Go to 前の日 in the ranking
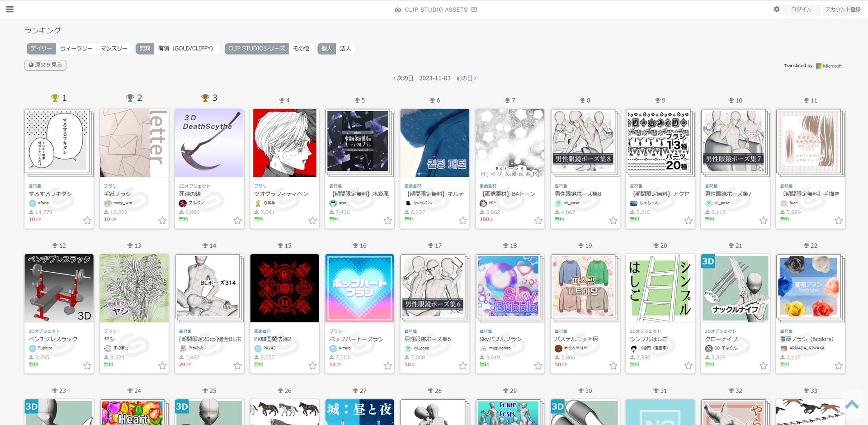Screen dimensions: 868x425 click(466, 78)
